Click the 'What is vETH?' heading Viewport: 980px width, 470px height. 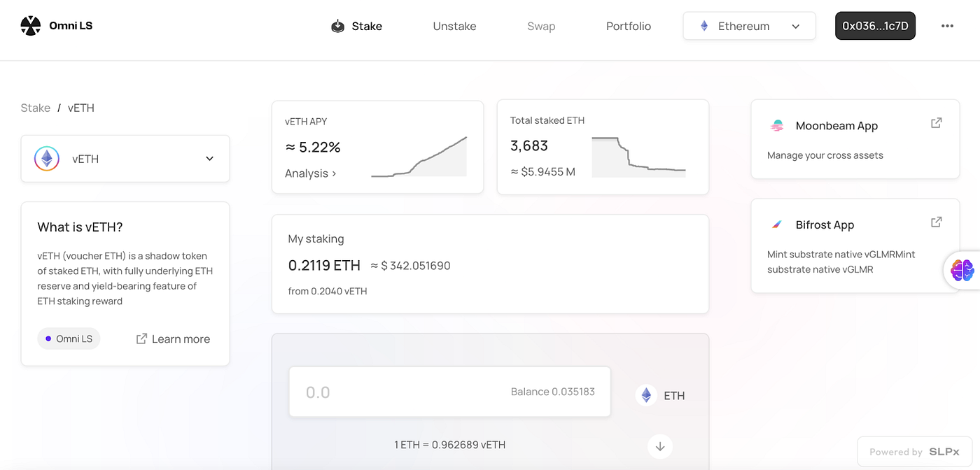coord(80,227)
